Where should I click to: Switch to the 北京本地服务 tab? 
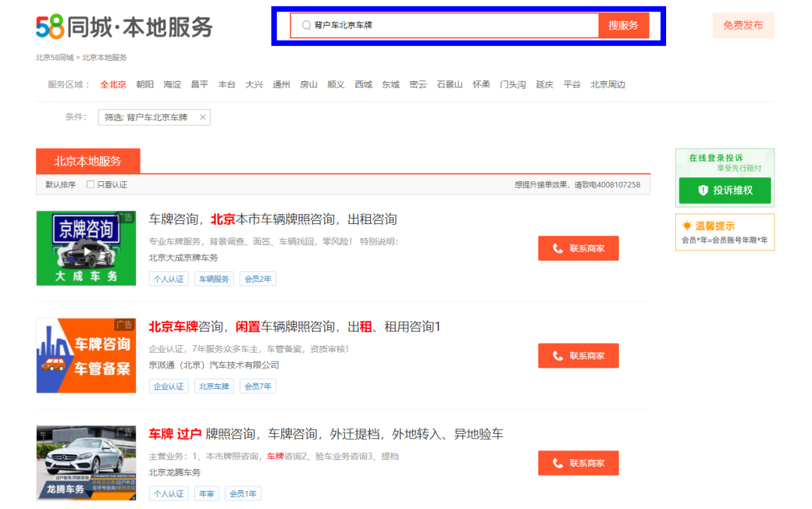tap(88, 161)
